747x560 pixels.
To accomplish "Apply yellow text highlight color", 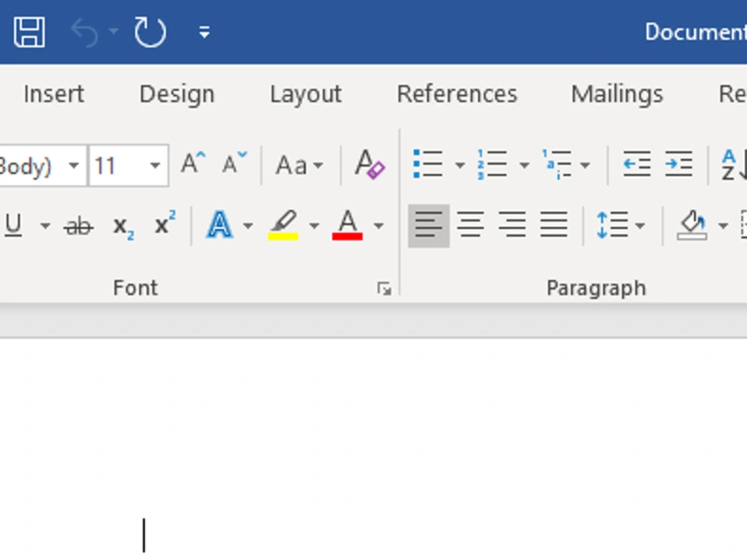I will tap(283, 225).
